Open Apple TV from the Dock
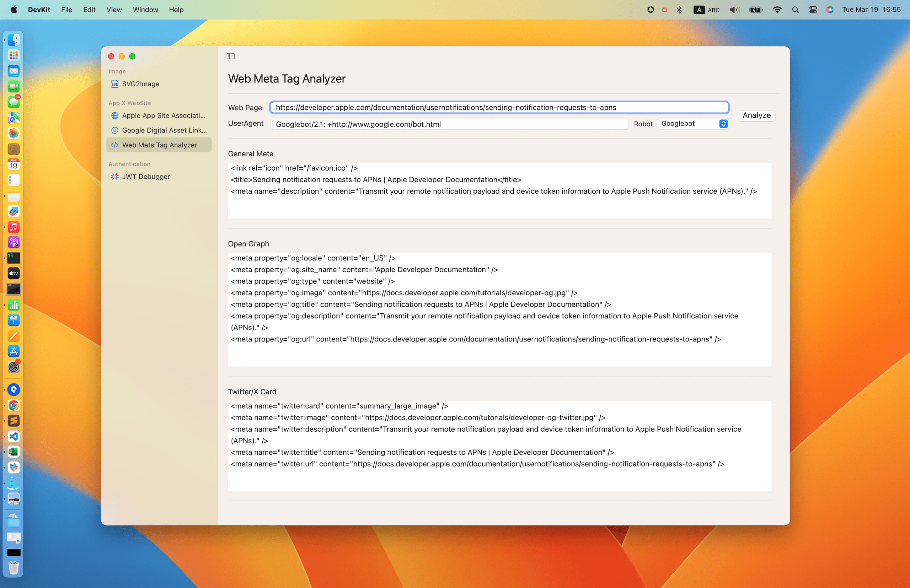The image size is (910, 588). click(14, 273)
